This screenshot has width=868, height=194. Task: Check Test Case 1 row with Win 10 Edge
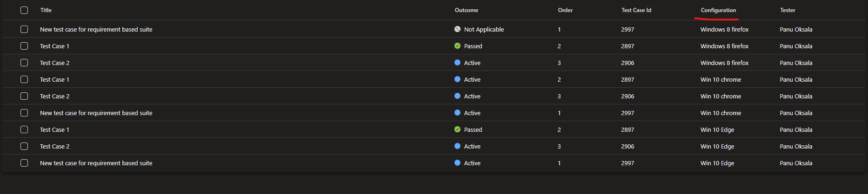tap(24, 129)
